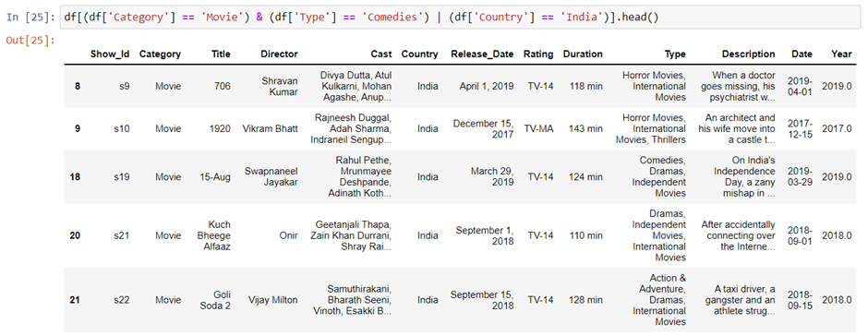Click the Description column header
868x336 pixels.
pos(749,54)
